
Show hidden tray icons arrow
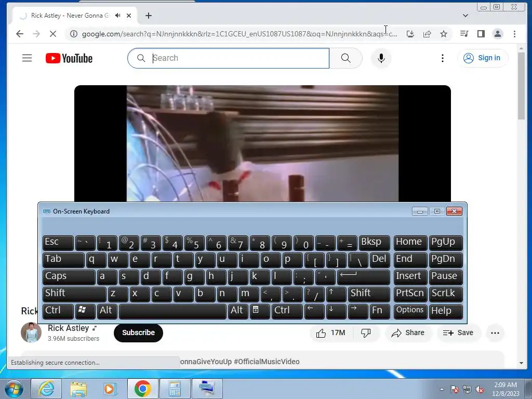tap(442, 389)
